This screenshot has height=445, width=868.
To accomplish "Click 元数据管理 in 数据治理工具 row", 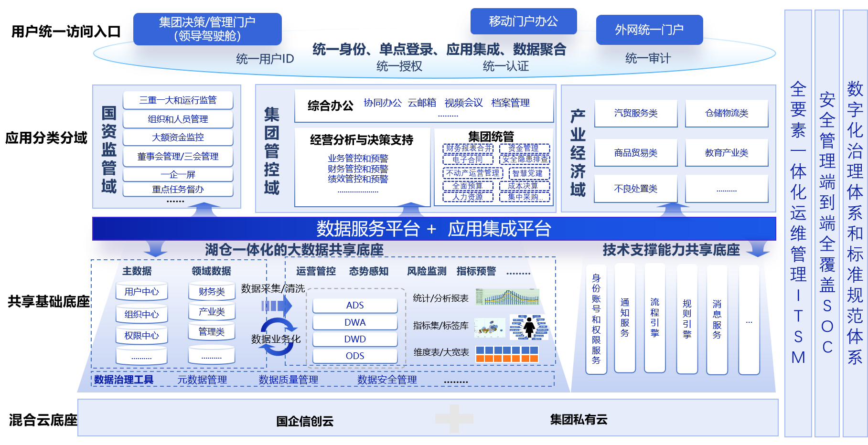I will tap(202, 380).
